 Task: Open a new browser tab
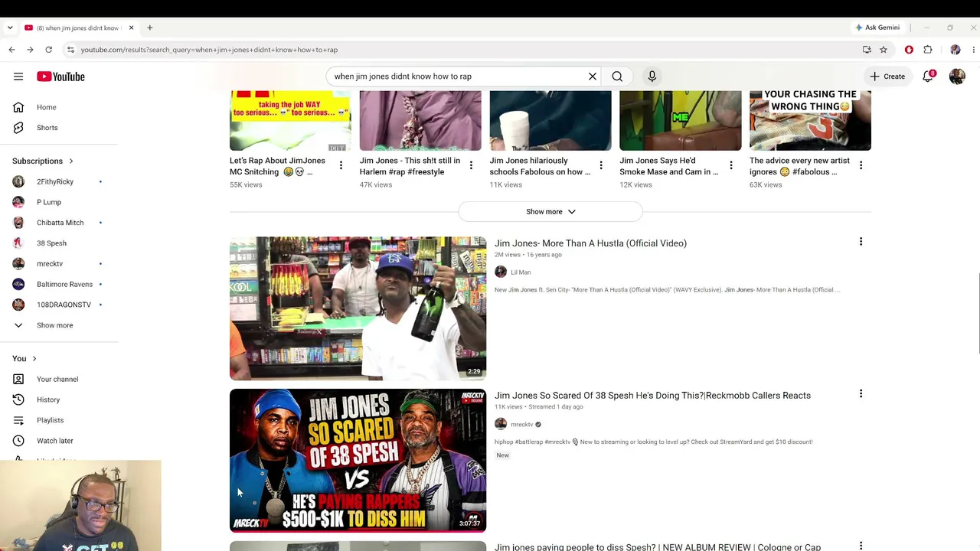(150, 28)
